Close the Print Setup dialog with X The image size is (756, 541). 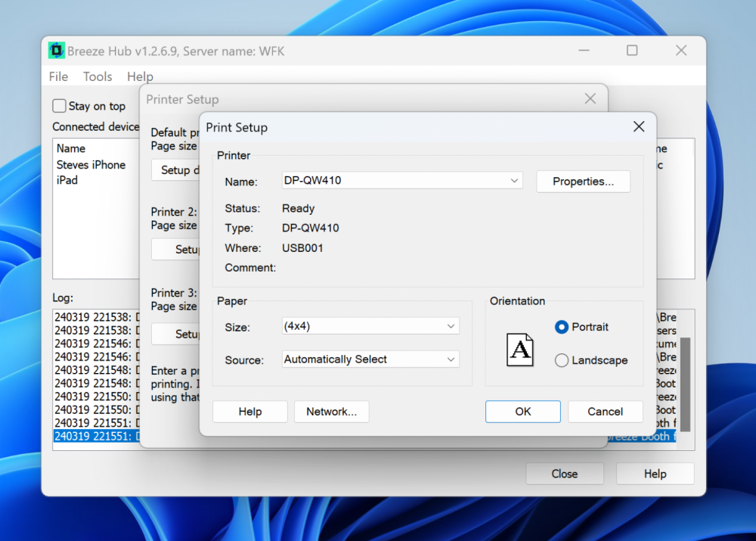pyautogui.click(x=638, y=127)
